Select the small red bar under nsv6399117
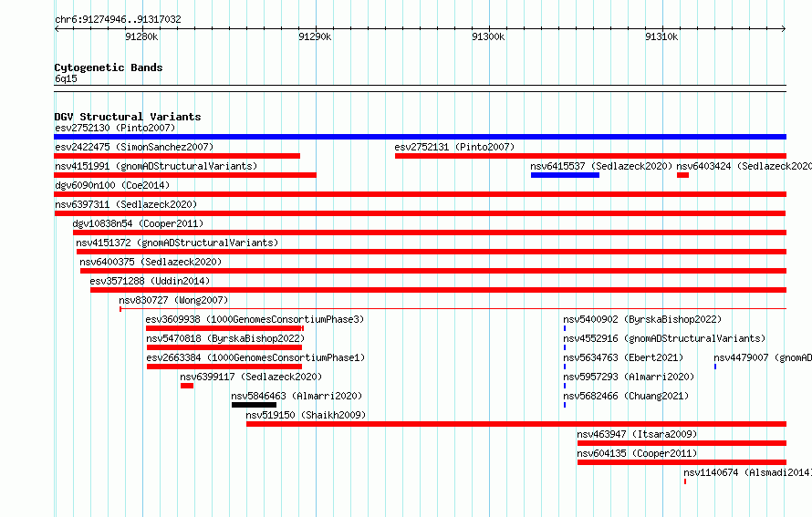The height and width of the screenshot is (517, 812). tap(187, 386)
